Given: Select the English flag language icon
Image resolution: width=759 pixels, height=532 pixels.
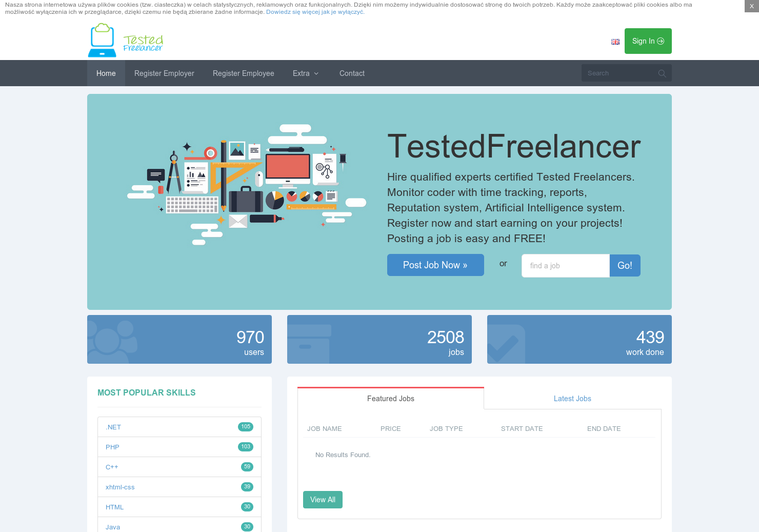Looking at the screenshot, I should 615,42.
